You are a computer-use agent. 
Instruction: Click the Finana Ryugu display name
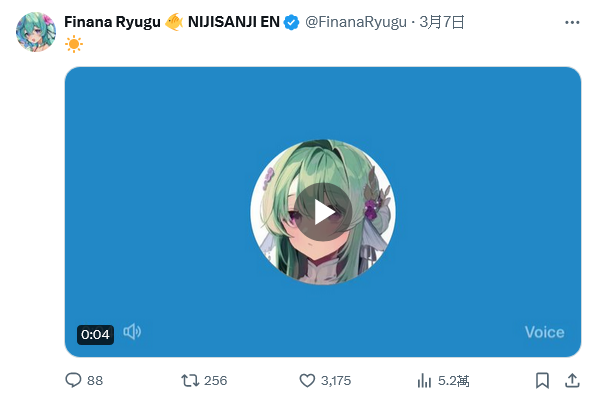coord(112,22)
